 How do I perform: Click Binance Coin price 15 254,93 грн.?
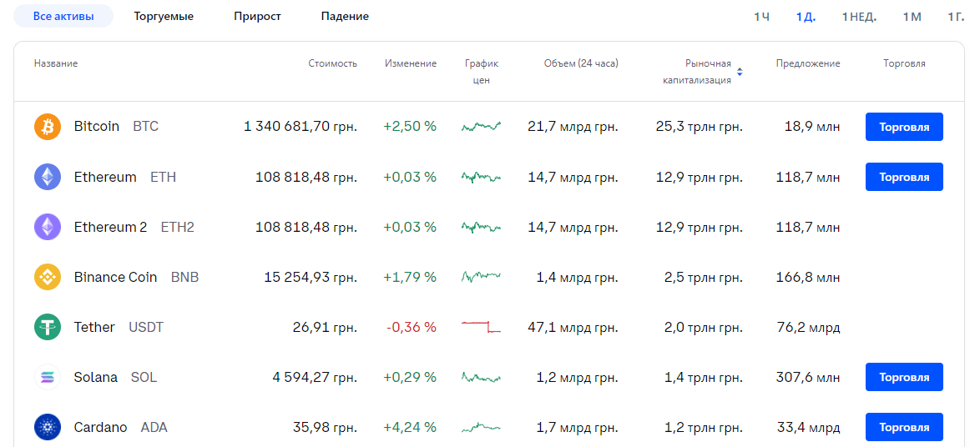tap(311, 277)
